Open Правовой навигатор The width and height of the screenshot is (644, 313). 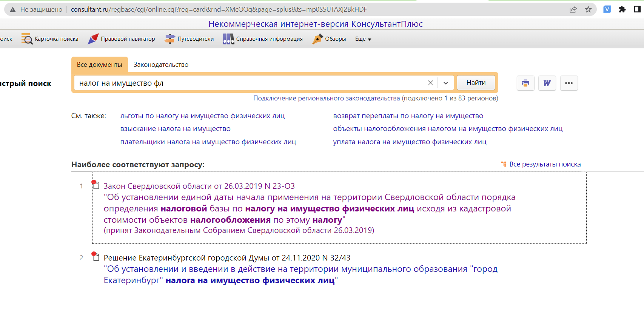coord(121,39)
